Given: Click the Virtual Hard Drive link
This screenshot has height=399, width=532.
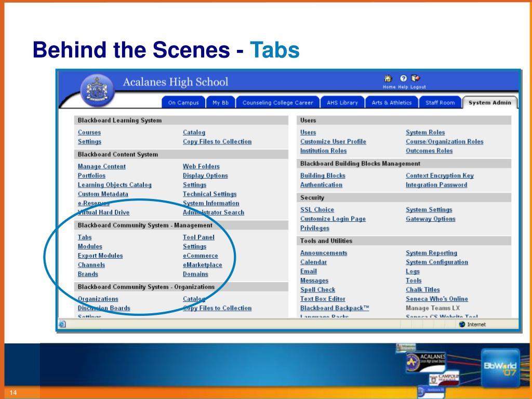Looking at the screenshot, I should coord(103,212).
